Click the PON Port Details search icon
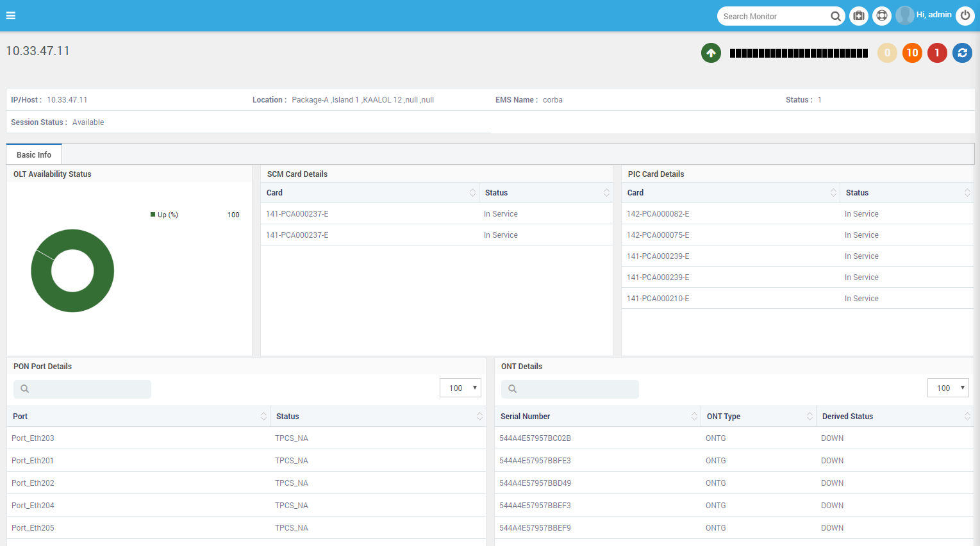Screen dimensions: 980x546 25,389
